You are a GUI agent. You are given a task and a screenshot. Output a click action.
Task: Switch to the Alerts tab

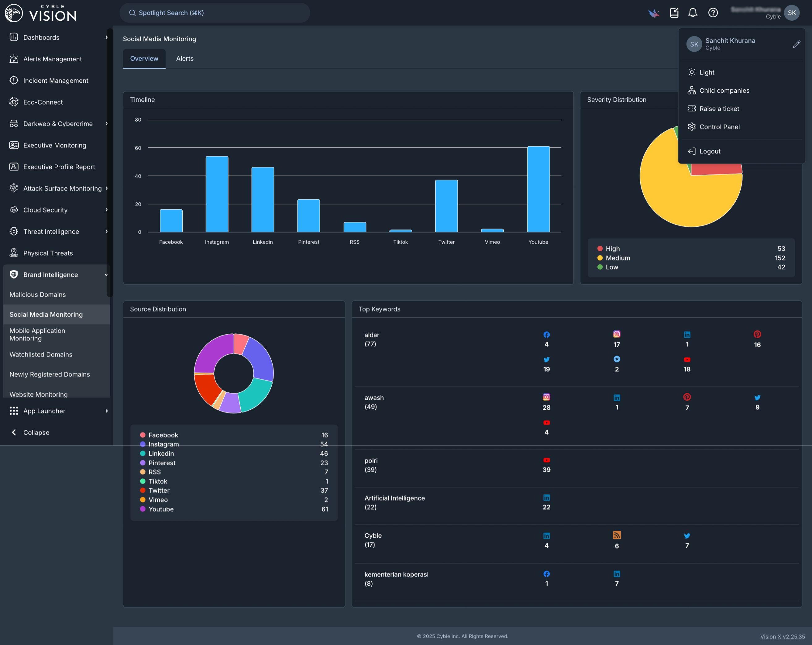[184, 58]
